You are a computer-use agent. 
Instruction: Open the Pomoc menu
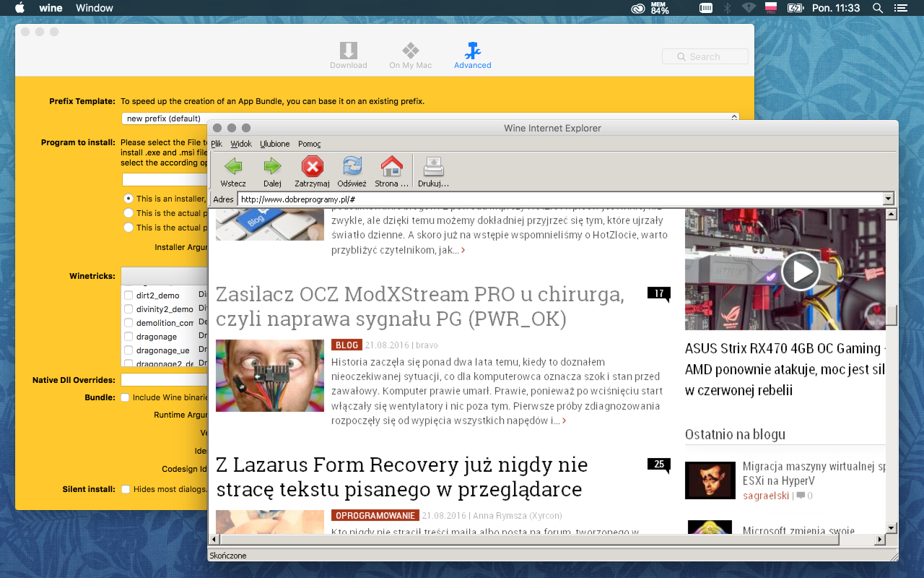tap(309, 144)
